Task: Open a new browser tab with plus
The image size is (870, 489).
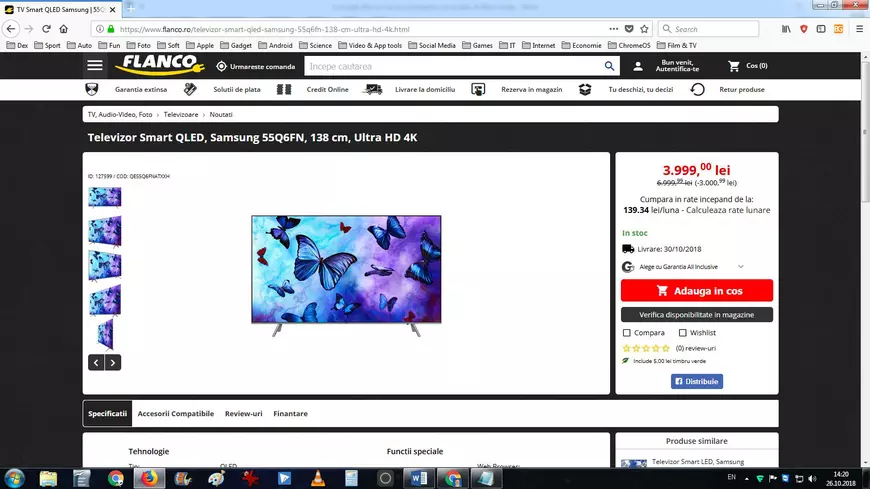Action: tap(131, 8)
